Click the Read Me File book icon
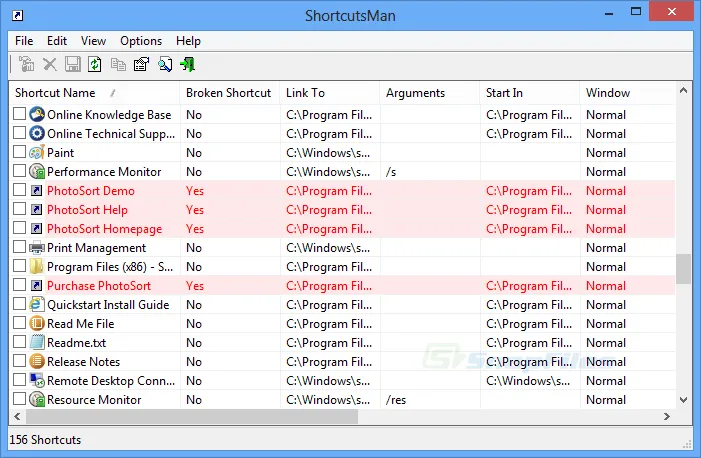The height and width of the screenshot is (458, 701). tap(37, 323)
